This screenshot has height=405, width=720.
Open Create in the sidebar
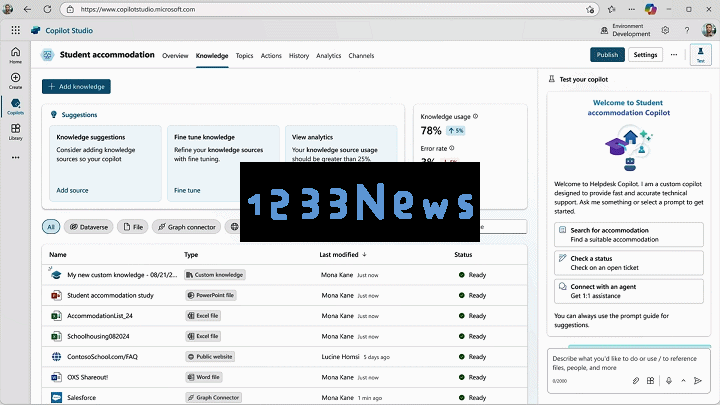tap(16, 80)
